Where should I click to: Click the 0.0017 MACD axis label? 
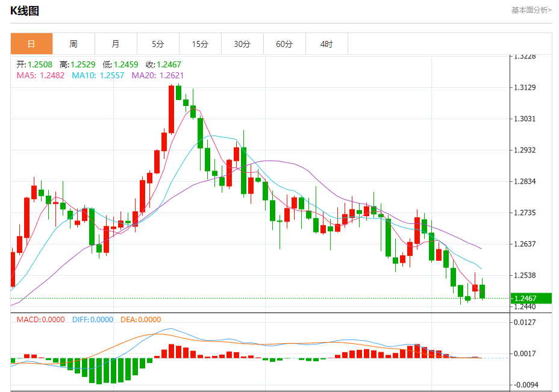click(x=525, y=354)
